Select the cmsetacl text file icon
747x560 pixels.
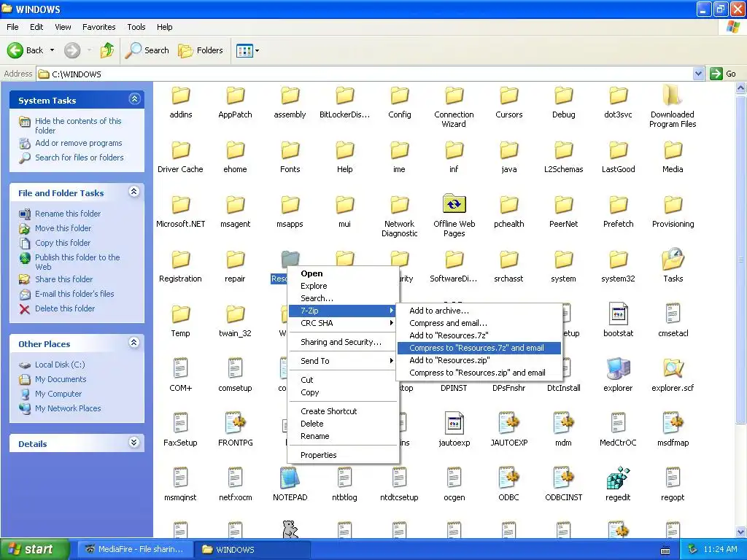[673, 314]
